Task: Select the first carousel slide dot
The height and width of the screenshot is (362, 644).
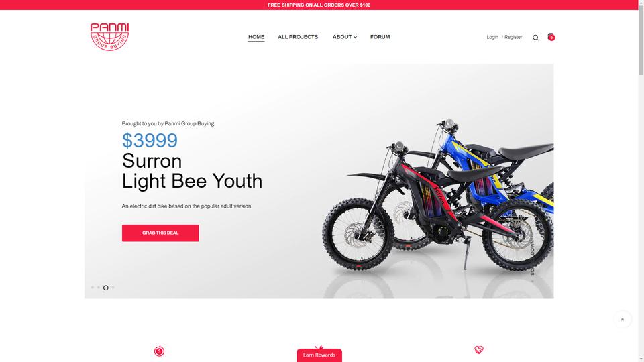Action: [x=93, y=288]
